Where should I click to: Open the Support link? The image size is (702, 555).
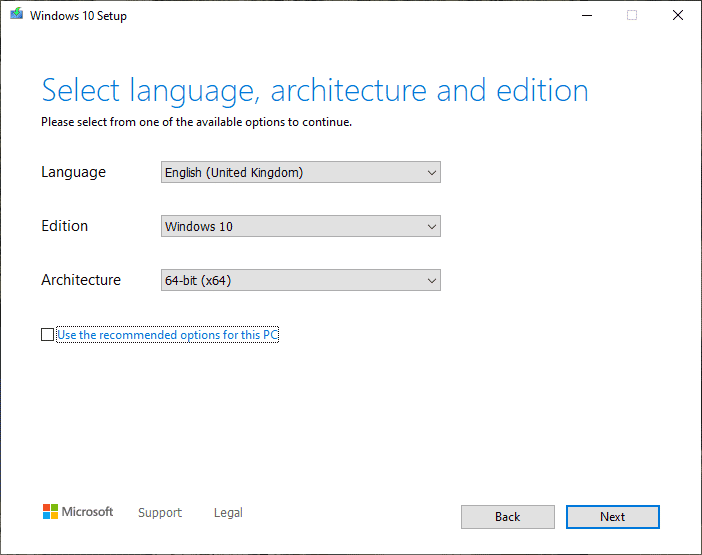click(160, 512)
